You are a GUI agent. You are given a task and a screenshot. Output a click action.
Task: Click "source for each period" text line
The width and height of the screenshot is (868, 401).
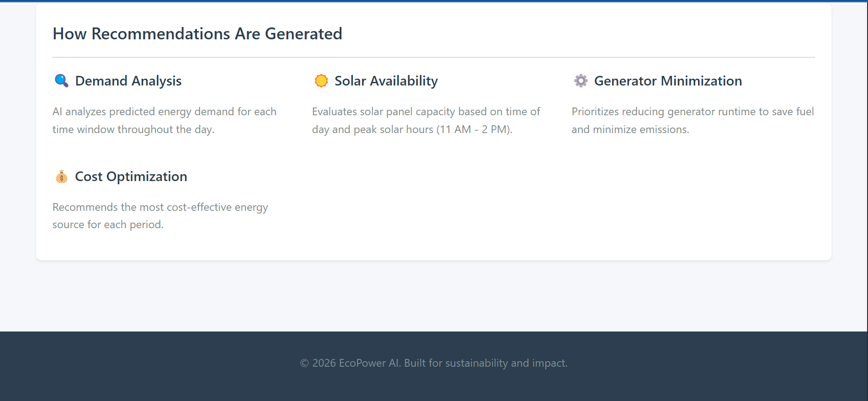click(x=107, y=225)
